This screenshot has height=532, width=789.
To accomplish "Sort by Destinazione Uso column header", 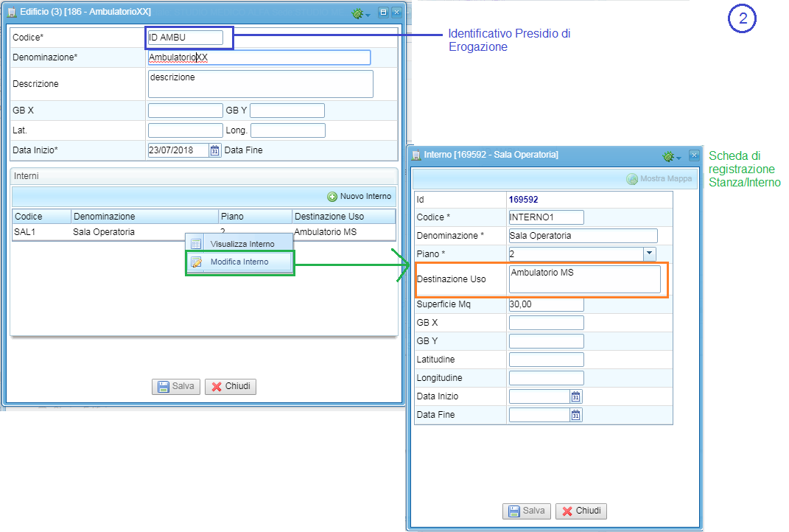I will 344,217.
